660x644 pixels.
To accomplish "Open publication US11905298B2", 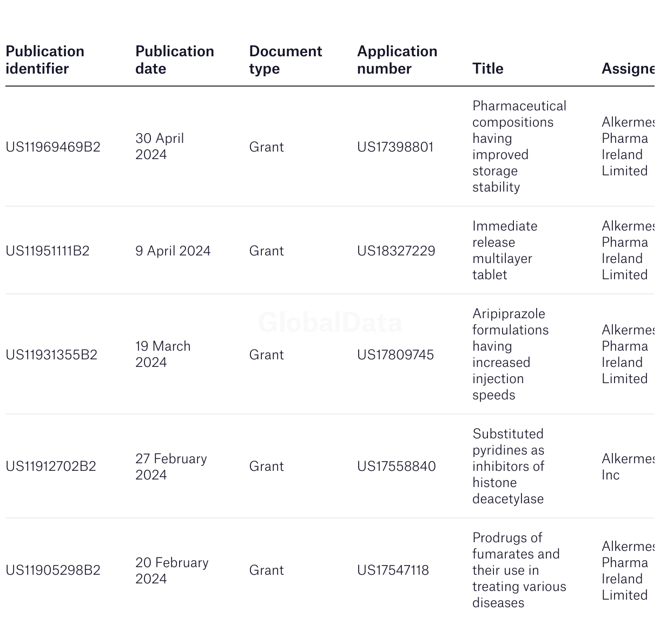I will [x=53, y=570].
